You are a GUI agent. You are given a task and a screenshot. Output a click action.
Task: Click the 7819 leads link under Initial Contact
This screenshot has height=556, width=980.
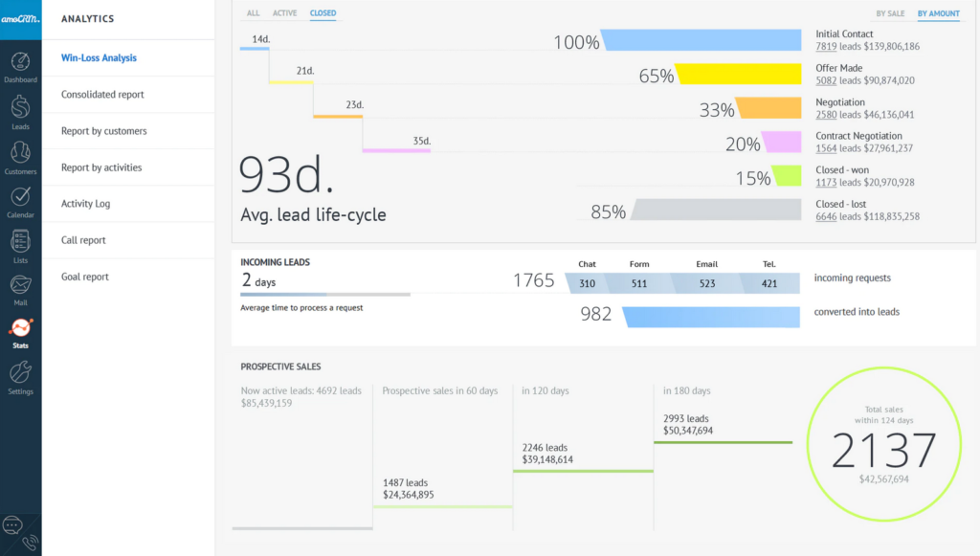pos(824,44)
